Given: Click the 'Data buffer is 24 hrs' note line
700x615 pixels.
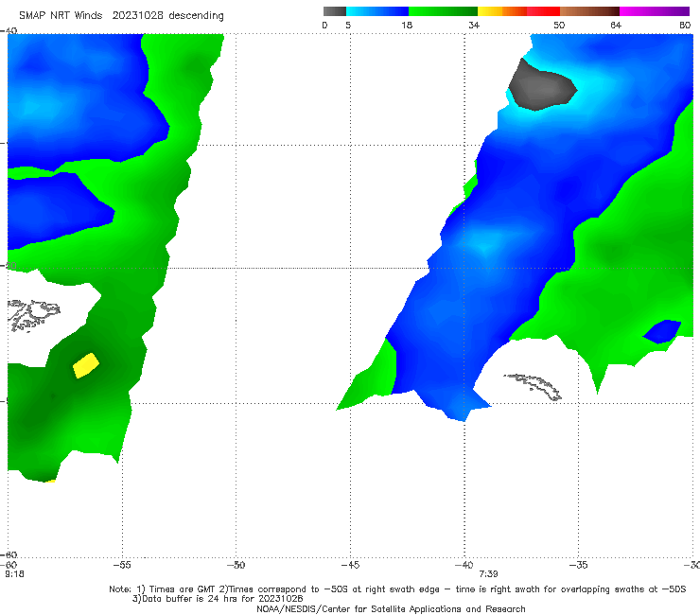Looking at the screenshot, I should pos(218,599).
